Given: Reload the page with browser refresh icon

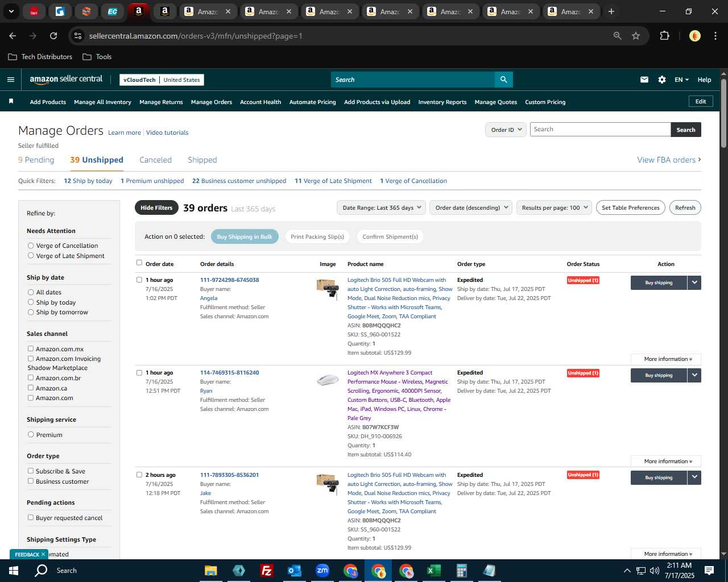Looking at the screenshot, I should 53,36.
